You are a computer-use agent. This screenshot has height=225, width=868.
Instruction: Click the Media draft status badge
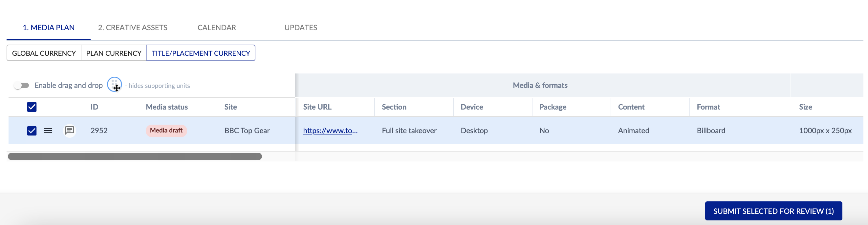coord(166,130)
